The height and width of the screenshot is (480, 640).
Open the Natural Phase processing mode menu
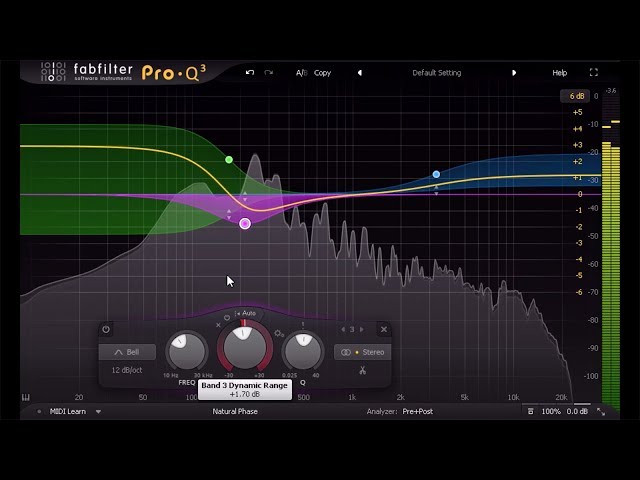click(x=235, y=411)
